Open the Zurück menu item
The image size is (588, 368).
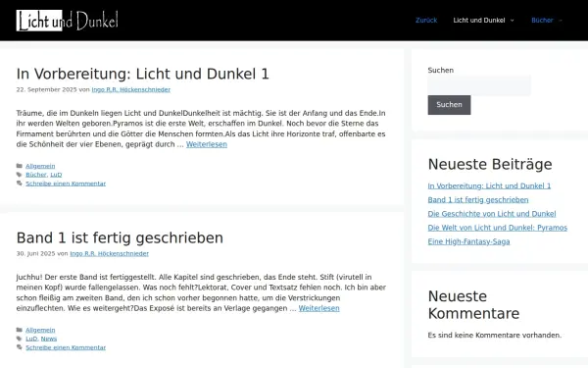pyautogui.click(x=426, y=21)
